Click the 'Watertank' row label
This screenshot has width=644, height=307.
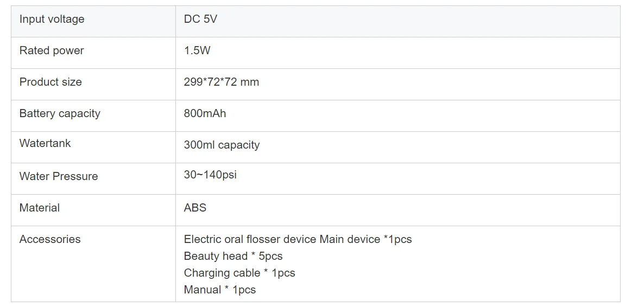[x=45, y=144]
